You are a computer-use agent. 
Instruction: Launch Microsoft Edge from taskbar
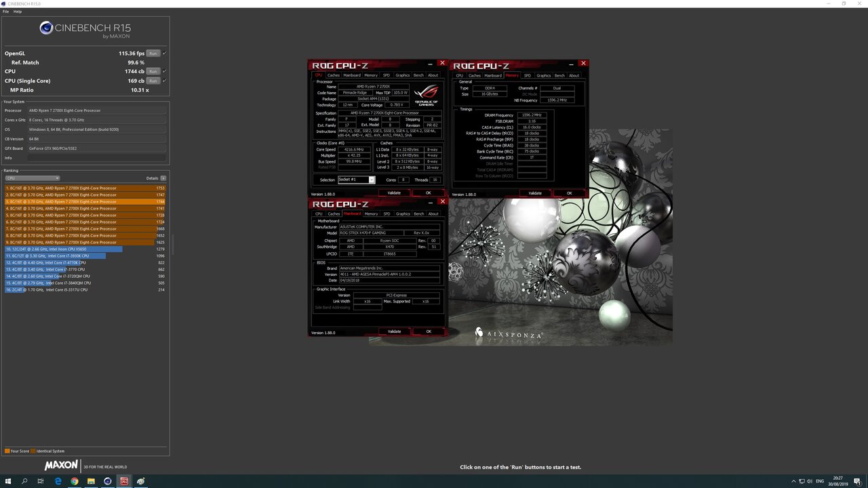[58, 481]
